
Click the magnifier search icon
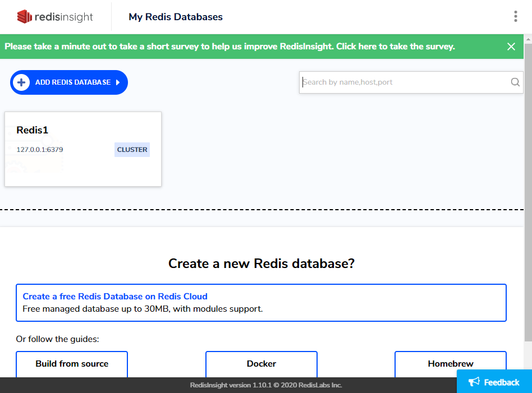point(515,82)
